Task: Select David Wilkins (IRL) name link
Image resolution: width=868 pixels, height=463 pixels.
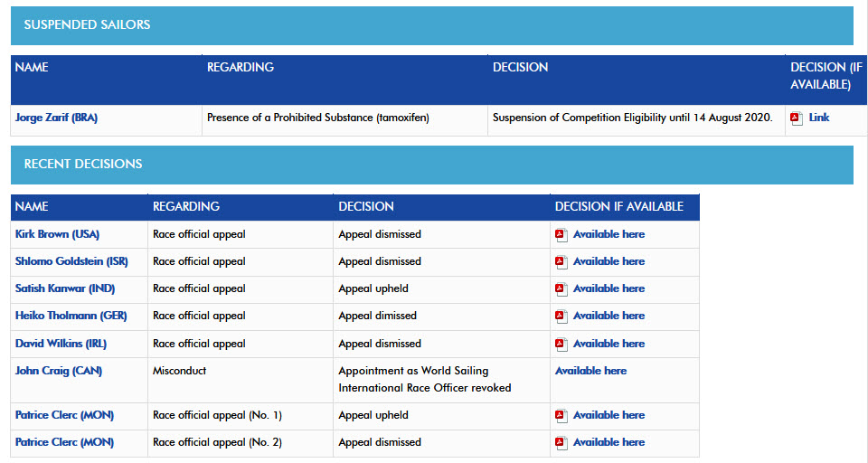Action: [x=61, y=344]
